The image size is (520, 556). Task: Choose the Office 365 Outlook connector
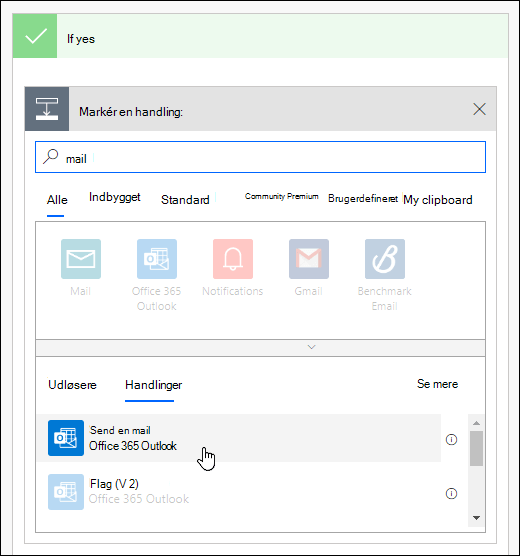tap(157, 259)
